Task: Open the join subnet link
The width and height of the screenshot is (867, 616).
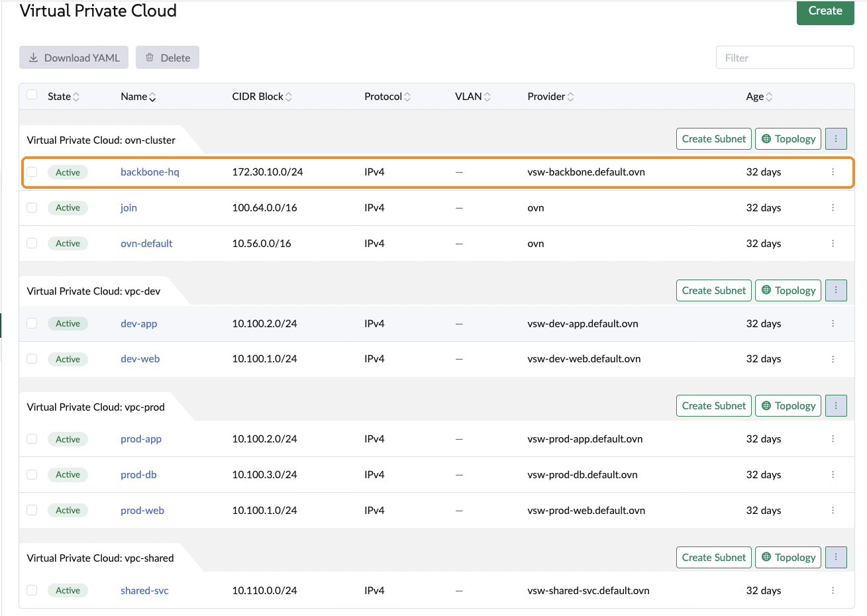Action: click(128, 208)
